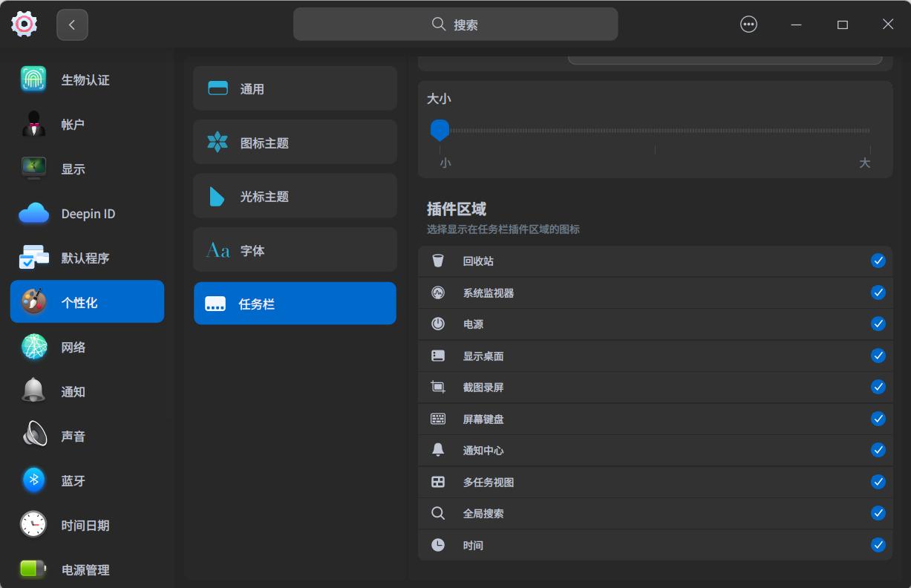Click the Deepin ID cloud icon

pyautogui.click(x=33, y=213)
